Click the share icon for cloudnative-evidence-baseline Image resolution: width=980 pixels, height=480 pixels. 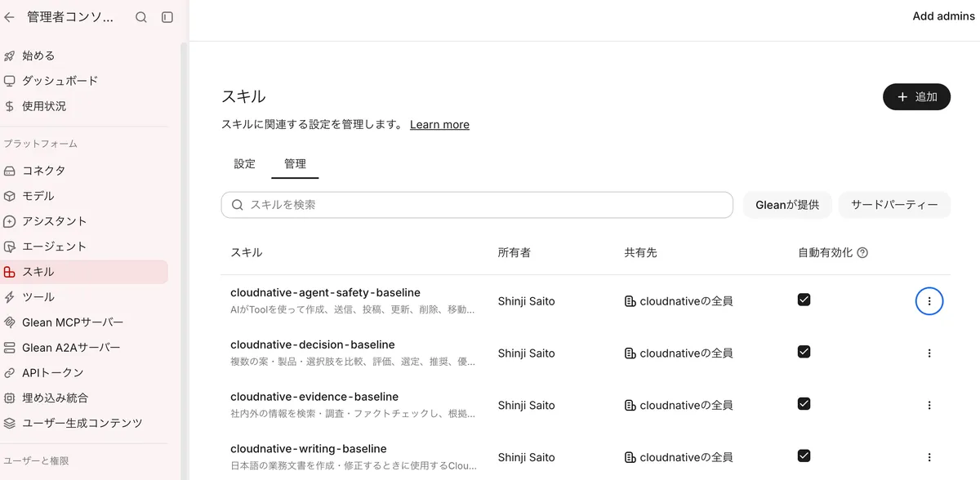point(630,405)
